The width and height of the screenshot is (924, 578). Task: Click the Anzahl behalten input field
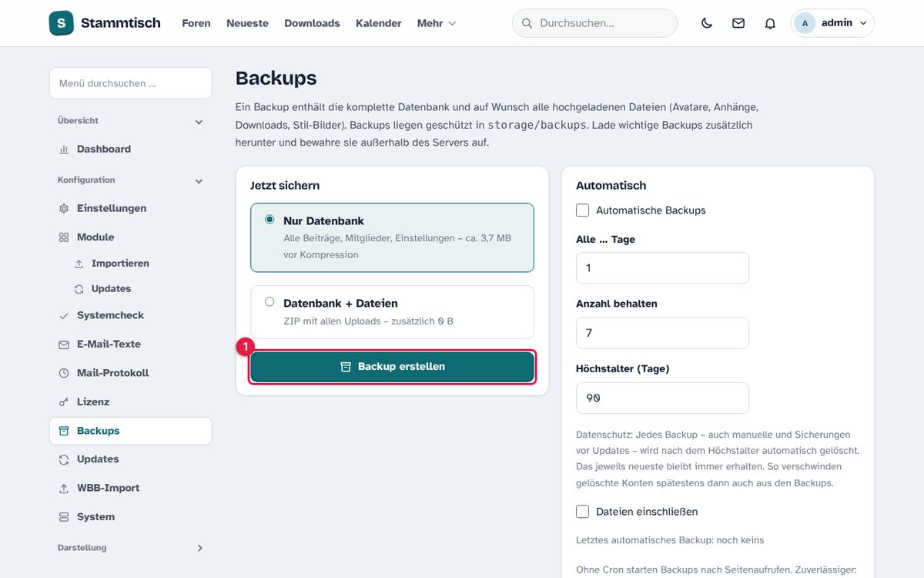click(x=662, y=333)
